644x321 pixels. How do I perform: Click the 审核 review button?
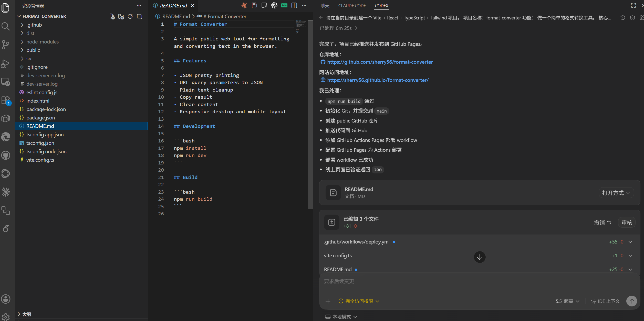[x=627, y=222]
